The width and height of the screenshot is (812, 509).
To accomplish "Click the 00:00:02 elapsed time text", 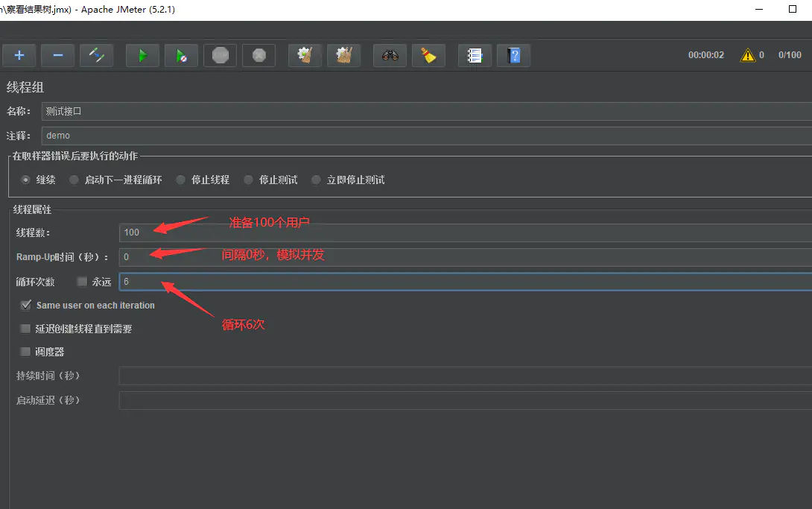I will point(705,55).
